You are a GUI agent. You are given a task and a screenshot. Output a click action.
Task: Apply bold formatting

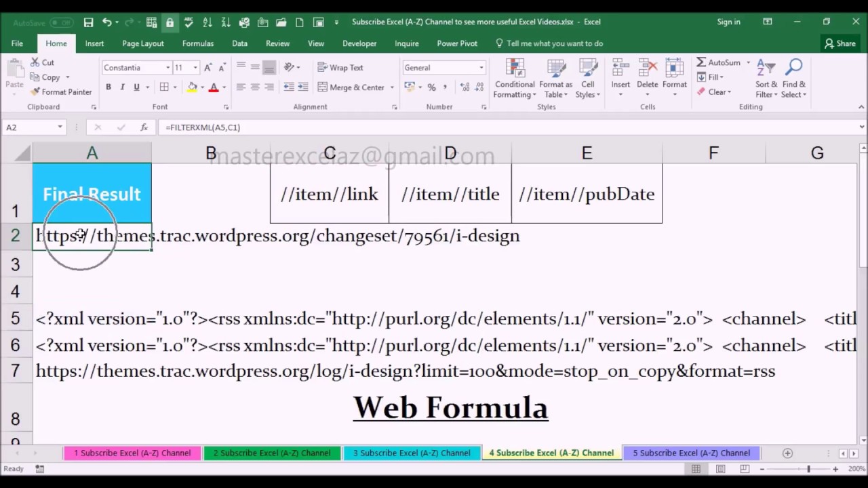pyautogui.click(x=108, y=87)
